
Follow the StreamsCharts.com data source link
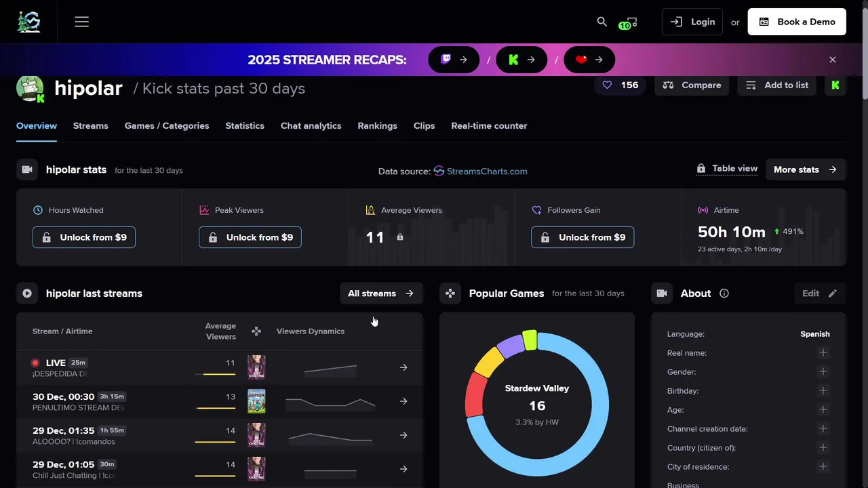coord(480,171)
